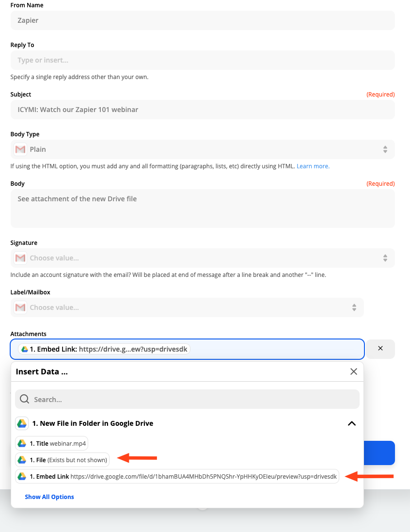
Task: Select File (Exists but not shown) option
Action: pyautogui.click(x=63, y=460)
